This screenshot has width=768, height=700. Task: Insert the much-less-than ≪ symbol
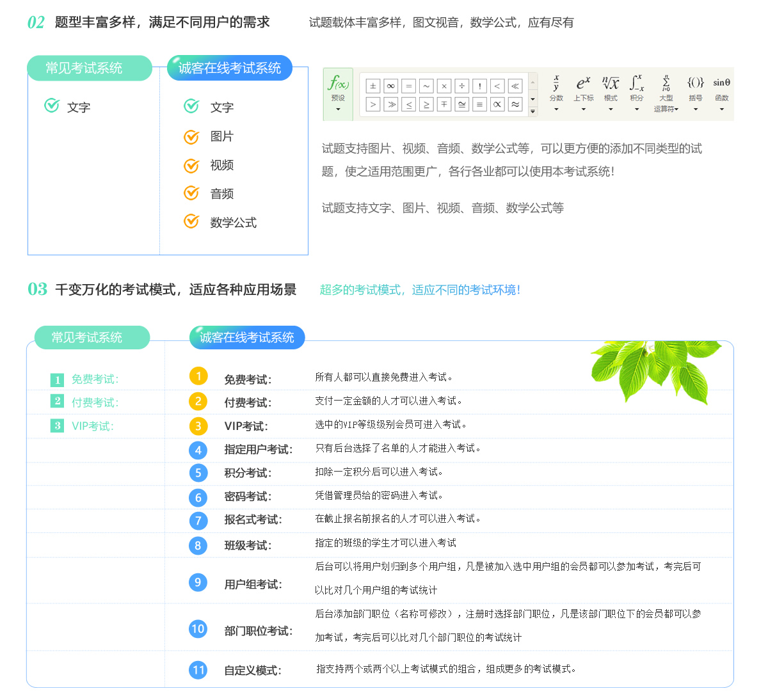(515, 86)
